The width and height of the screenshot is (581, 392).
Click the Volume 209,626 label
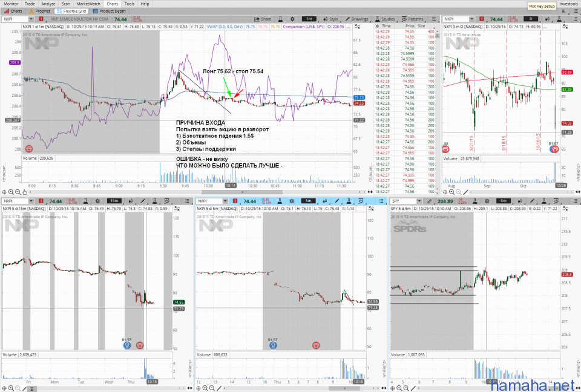click(38, 158)
